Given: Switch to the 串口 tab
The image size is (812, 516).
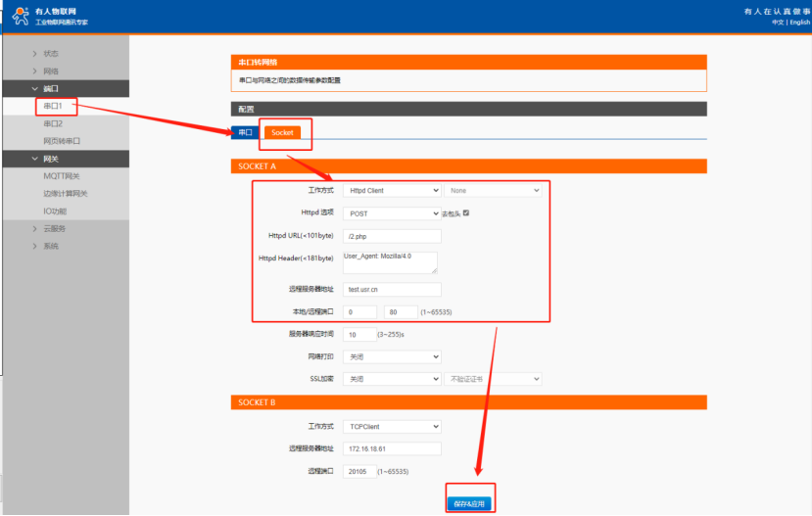Looking at the screenshot, I should click(245, 132).
